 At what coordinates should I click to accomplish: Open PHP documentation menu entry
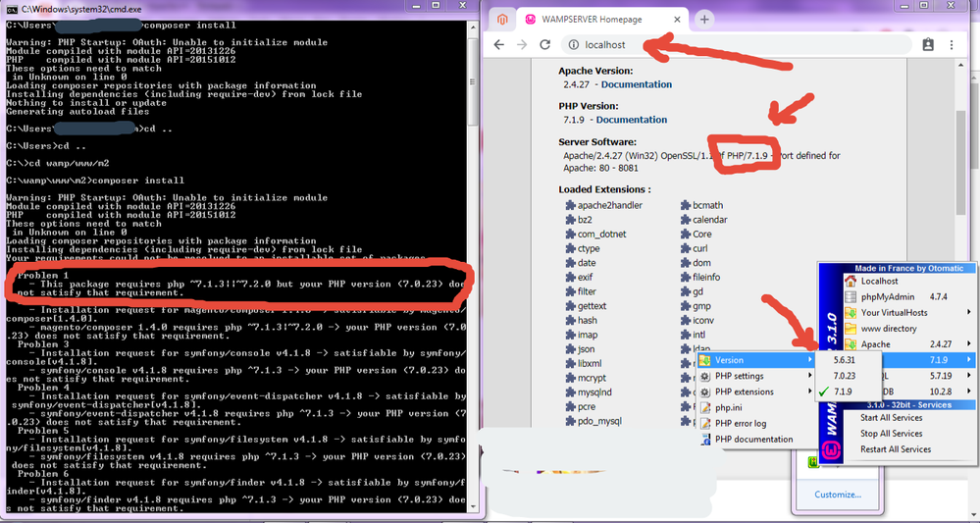(755, 440)
